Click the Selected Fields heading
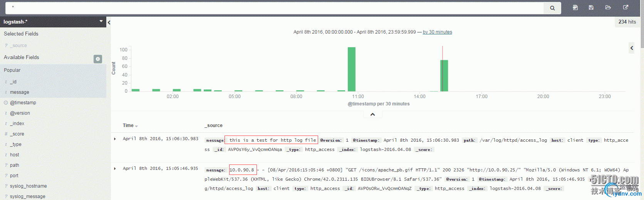644x200 pixels. (21, 34)
